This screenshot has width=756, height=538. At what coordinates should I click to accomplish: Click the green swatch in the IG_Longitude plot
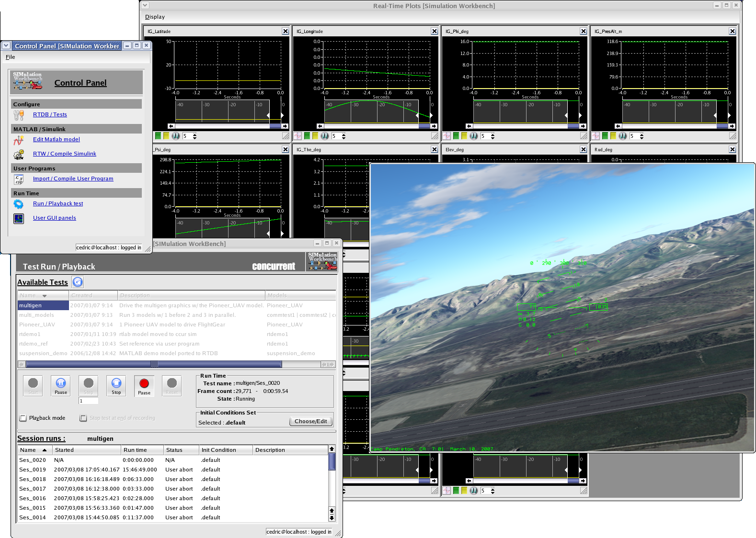pos(307,136)
